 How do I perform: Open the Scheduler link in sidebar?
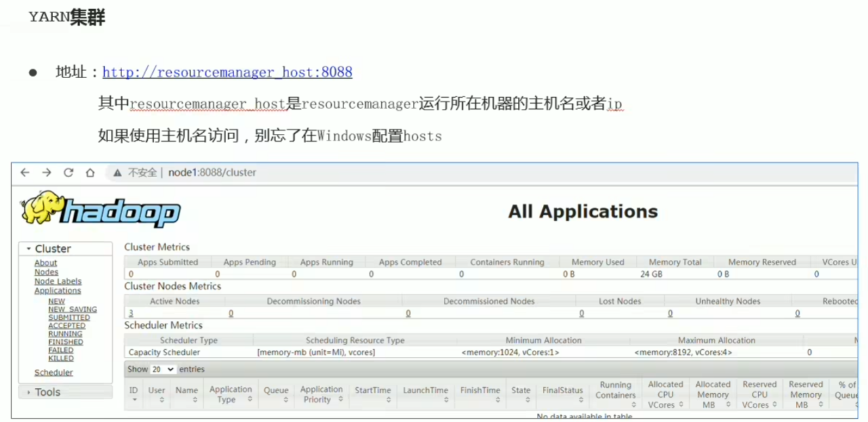point(54,373)
